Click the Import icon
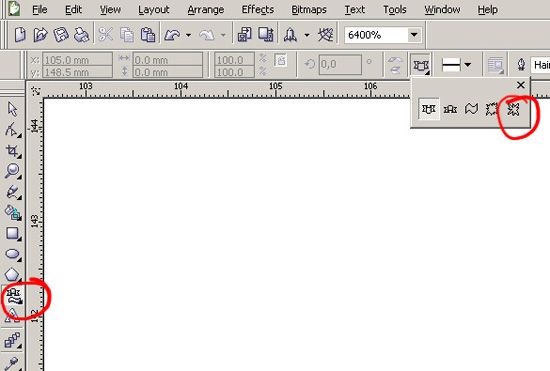 (244, 35)
